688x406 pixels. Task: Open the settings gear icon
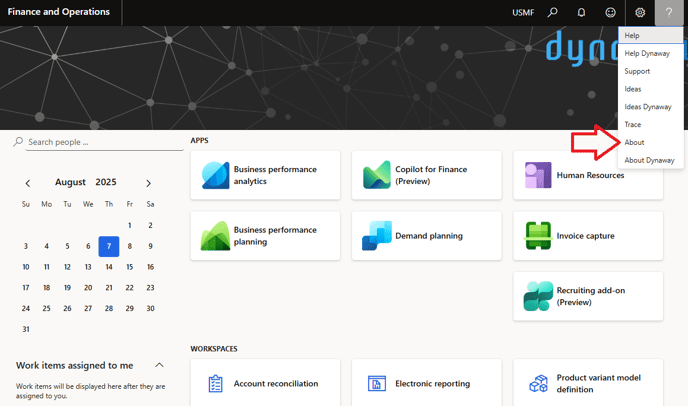[x=640, y=12]
